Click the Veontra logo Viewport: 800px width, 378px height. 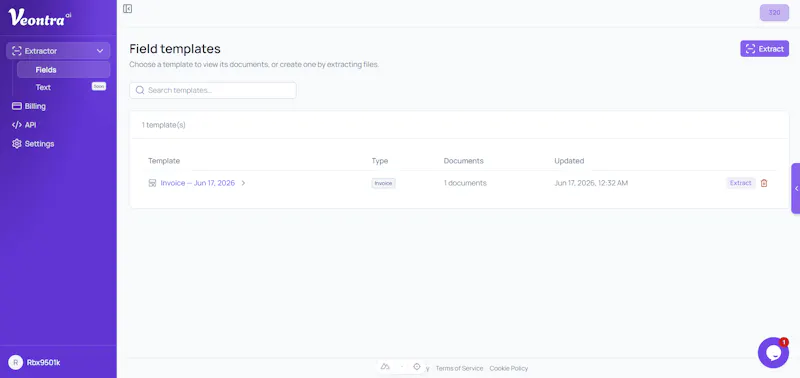[x=40, y=17]
